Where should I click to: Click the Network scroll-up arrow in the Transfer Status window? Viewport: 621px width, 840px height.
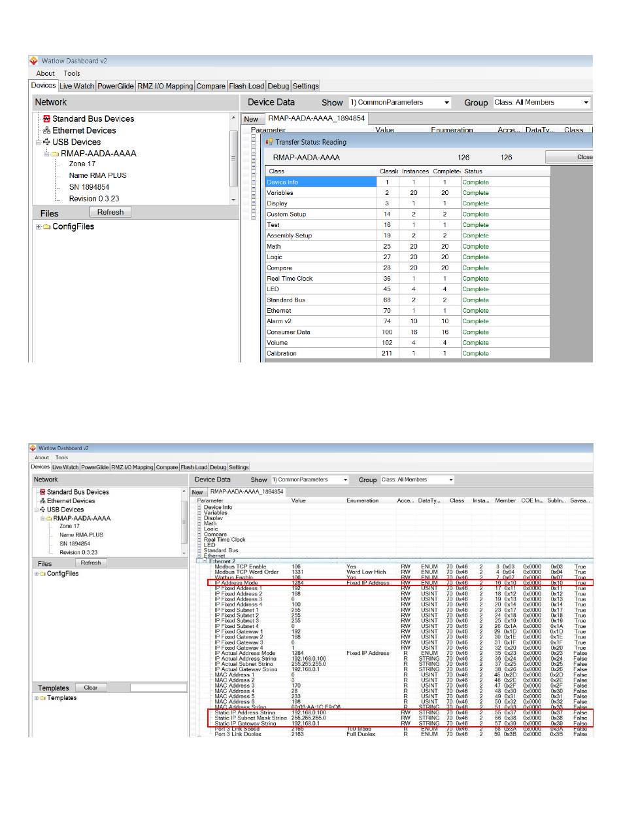[233, 118]
